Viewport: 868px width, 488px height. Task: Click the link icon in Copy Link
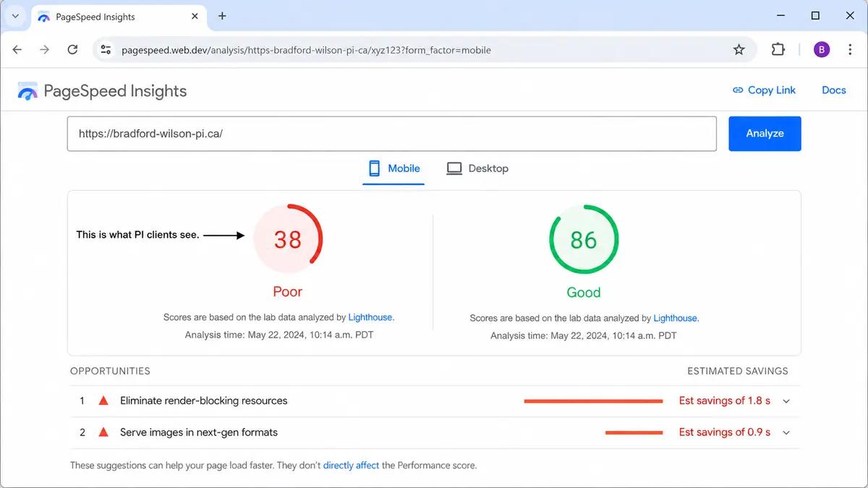coord(738,90)
